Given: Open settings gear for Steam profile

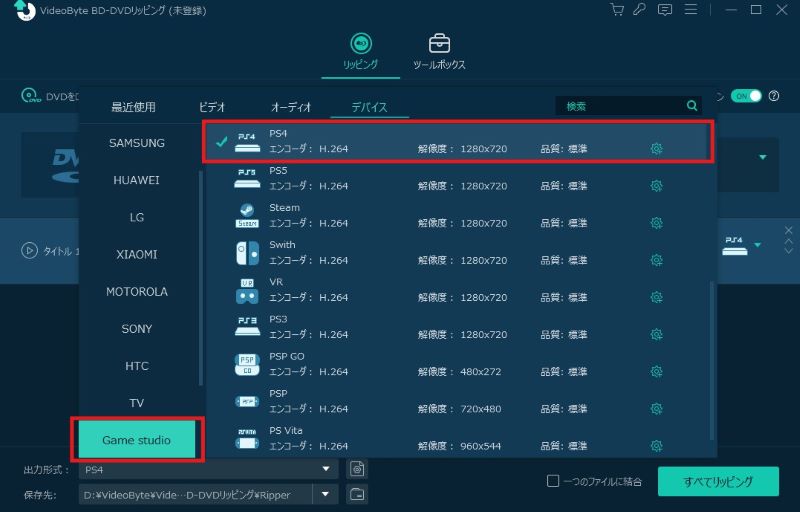Looking at the screenshot, I should [x=657, y=223].
